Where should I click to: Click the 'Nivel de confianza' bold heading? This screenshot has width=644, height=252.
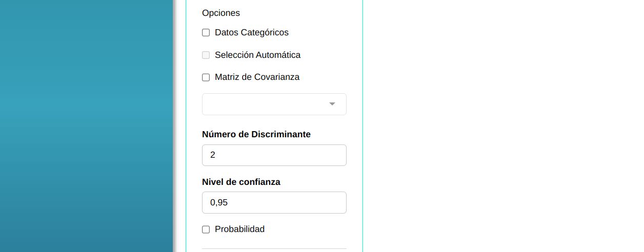coord(241,182)
